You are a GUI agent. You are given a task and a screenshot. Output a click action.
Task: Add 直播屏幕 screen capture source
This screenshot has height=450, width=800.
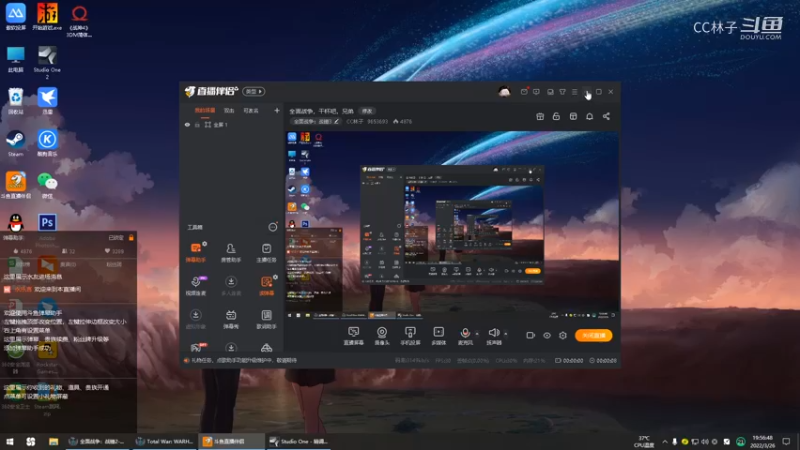(x=353, y=336)
